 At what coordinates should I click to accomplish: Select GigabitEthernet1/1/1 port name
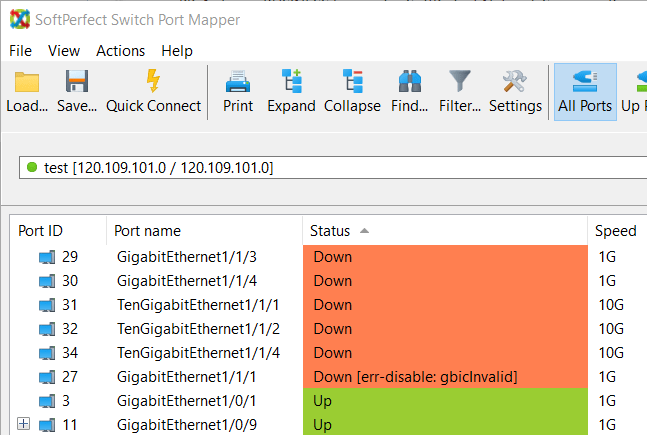187,377
